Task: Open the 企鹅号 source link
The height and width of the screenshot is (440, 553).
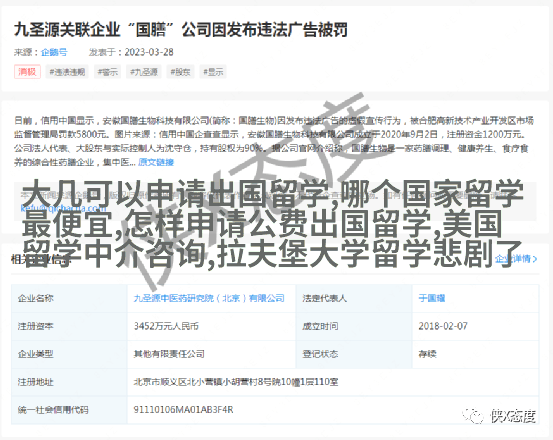Action: pyautogui.click(x=54, y=52)
